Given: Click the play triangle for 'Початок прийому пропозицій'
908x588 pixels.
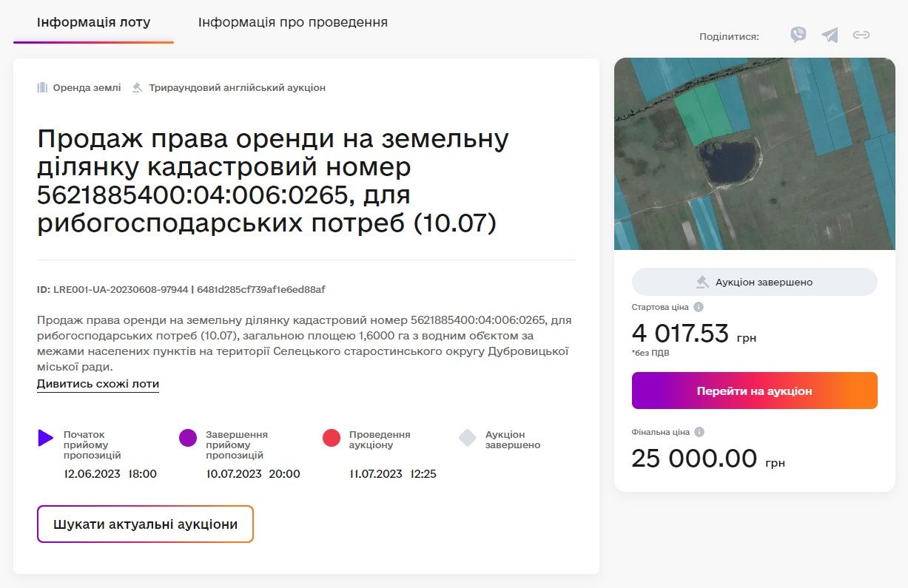Looking at the screenshot, I should click(x=46, y=438).
